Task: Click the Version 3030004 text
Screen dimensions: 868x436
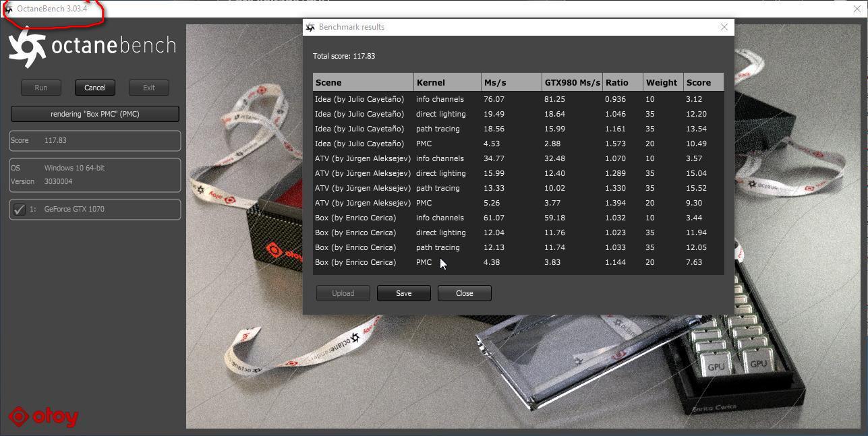Action: (x=42, y=181)
